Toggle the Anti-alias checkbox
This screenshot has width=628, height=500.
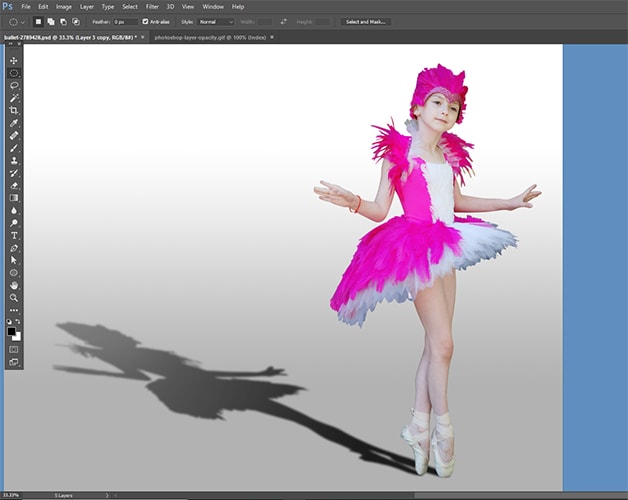(x=146, y=21)
